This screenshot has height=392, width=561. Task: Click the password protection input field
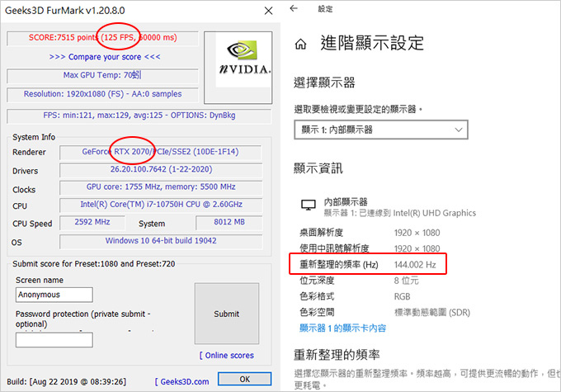point(54,340)
